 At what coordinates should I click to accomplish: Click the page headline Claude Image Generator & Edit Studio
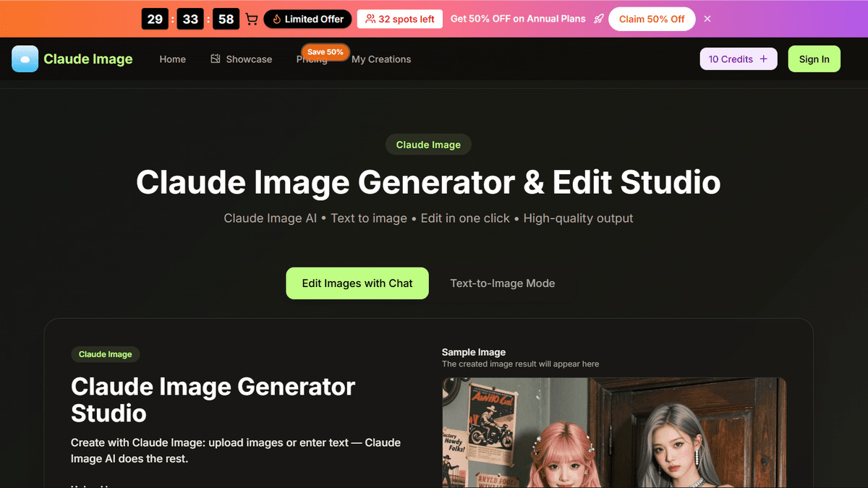428,181
